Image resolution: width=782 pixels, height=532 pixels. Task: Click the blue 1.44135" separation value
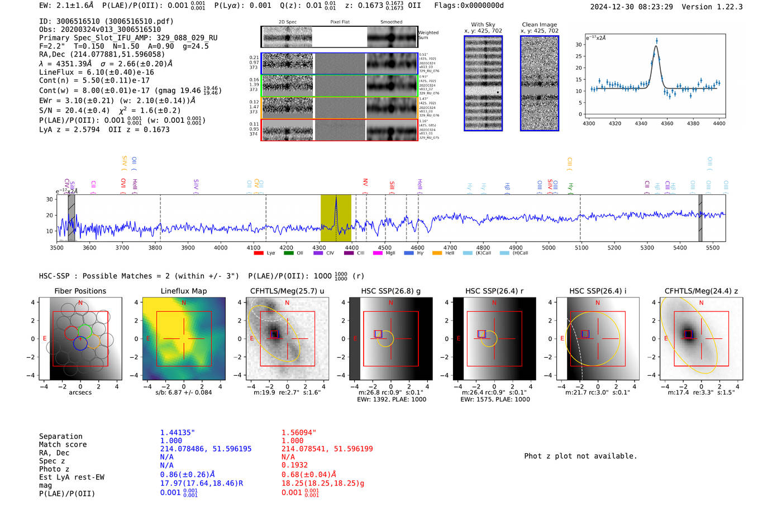pyautogui.click(x=178, y=433)
